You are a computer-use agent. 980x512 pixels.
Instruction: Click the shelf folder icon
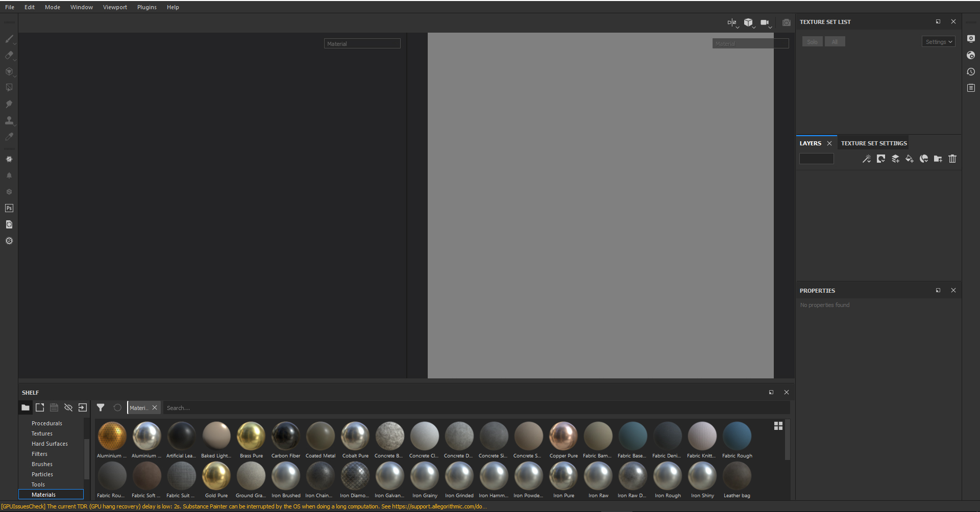pyautogui.click(x=26, y=407)
